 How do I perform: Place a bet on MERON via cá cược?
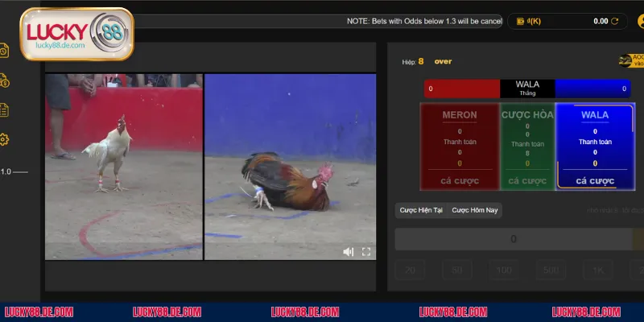(x=460, y=181)
